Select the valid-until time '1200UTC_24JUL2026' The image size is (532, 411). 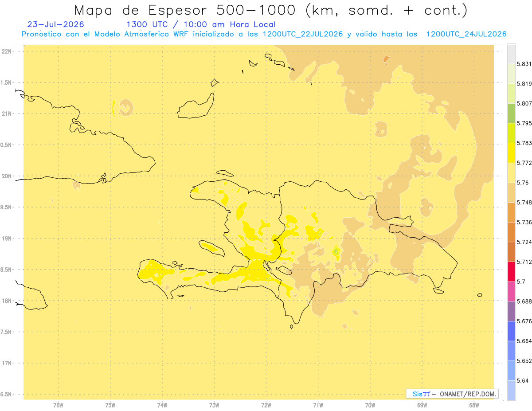(466, 34)
